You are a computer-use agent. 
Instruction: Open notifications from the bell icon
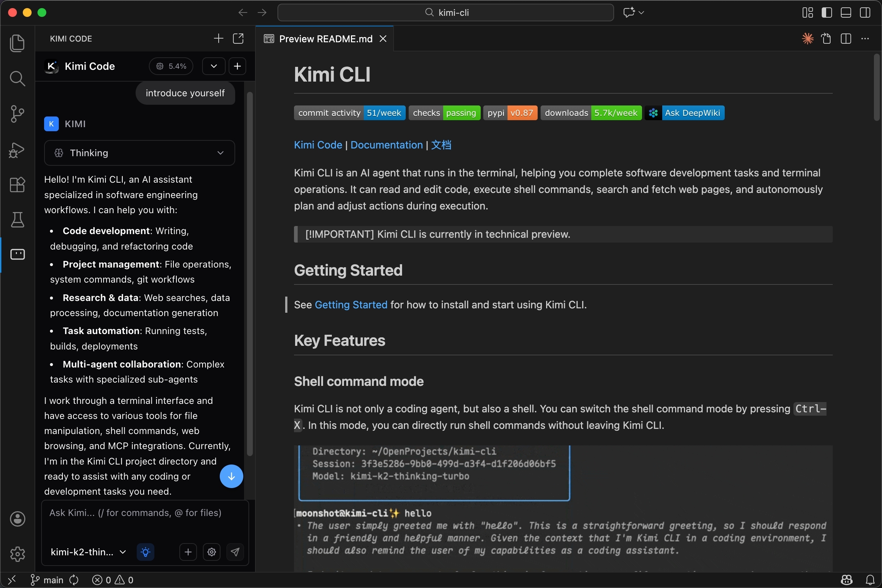(870, 580)
